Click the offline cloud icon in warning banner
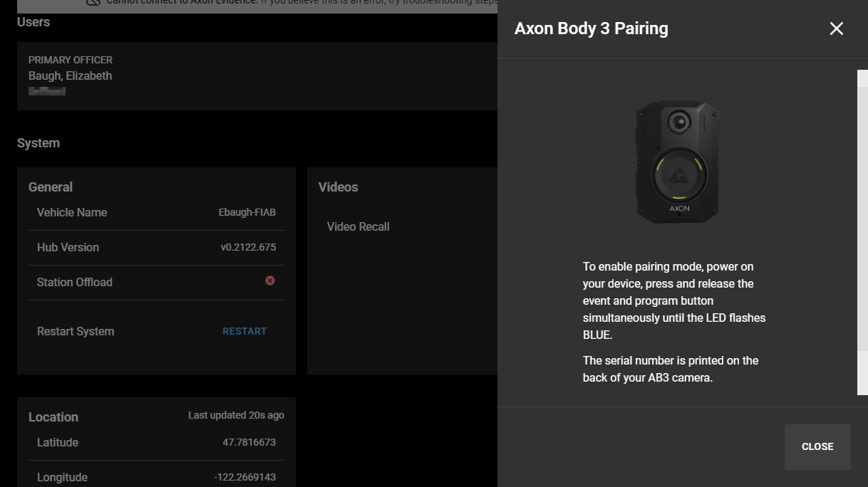 click(x=93, y=3)
